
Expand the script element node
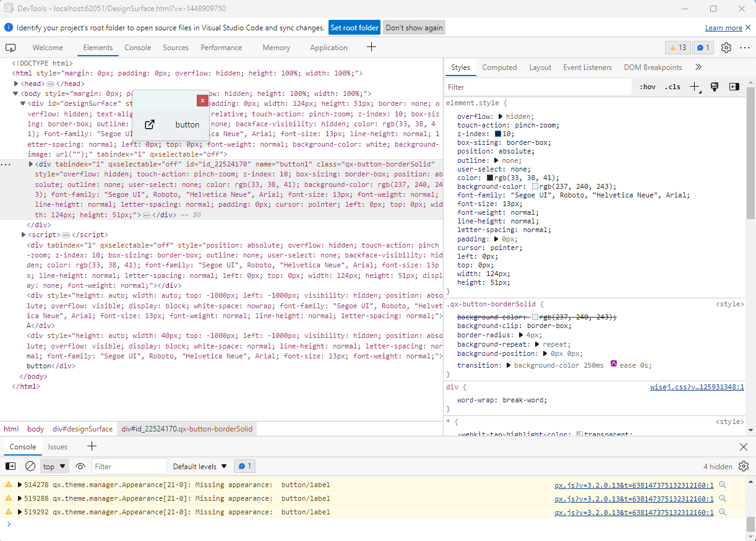click(x=24, y=235)
